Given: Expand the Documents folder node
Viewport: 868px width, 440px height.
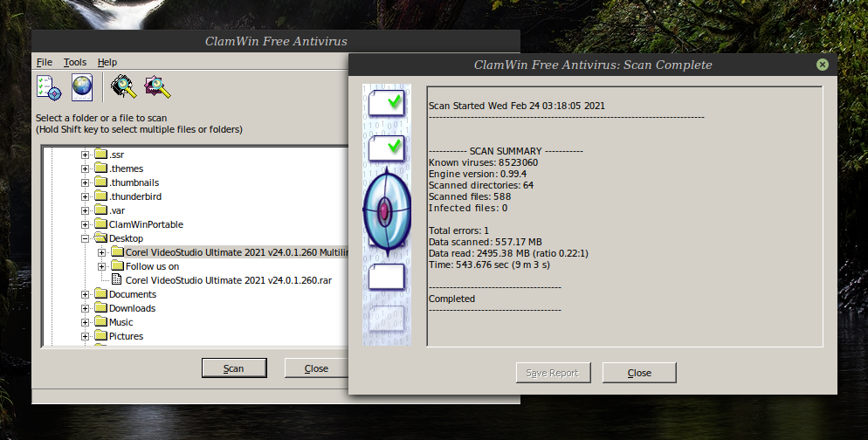Looking at the screenshot, I should pos(85,294).
